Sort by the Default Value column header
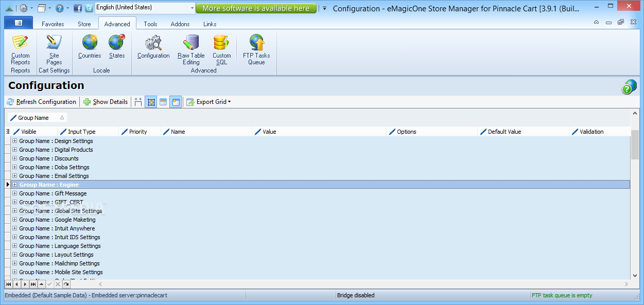This screenshot has height=305, width=644. pyautogui.click(x=523, y=132)
